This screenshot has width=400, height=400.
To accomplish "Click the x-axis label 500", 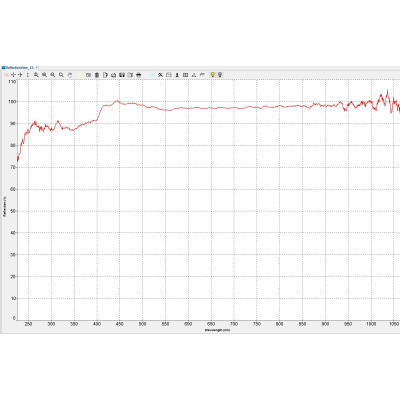I will [143, 324].
